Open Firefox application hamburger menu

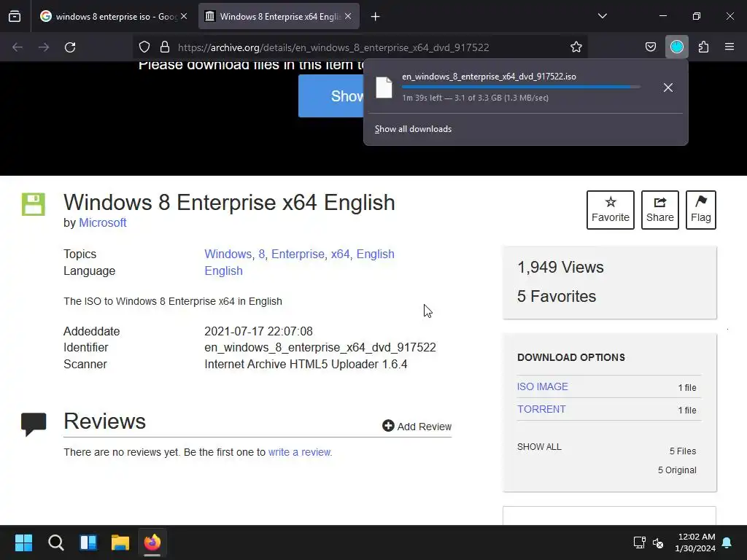click(729, 47)
